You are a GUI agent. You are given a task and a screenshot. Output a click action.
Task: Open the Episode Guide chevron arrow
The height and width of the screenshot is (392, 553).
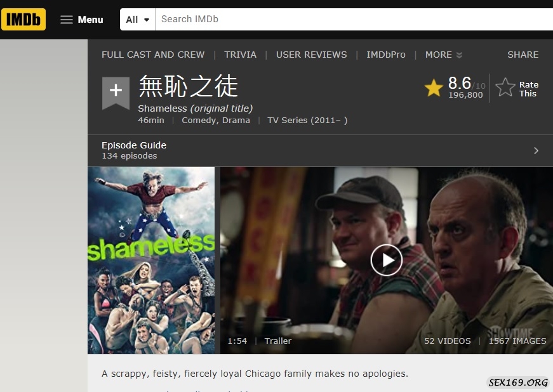pos(536,151)
